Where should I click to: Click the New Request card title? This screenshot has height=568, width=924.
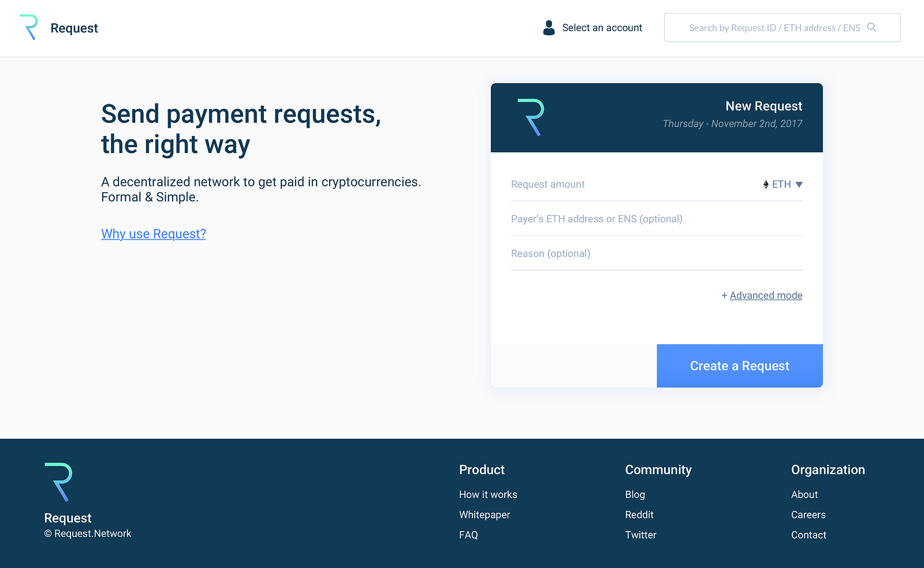coord(764,106)
